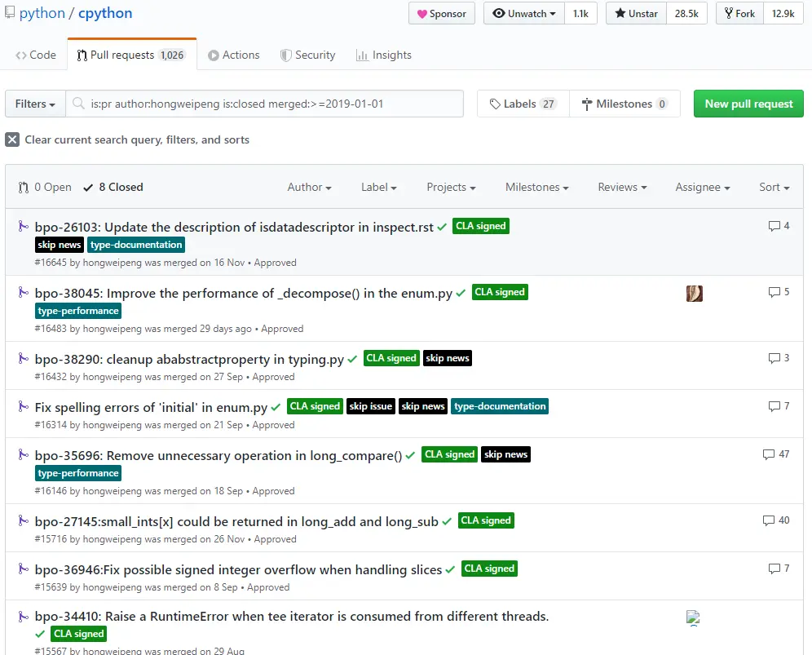Image resolution: width=812 pixels, height=655 pixels.
Task: Click the green check status on bpo-35696
Action: pos(410,455)
